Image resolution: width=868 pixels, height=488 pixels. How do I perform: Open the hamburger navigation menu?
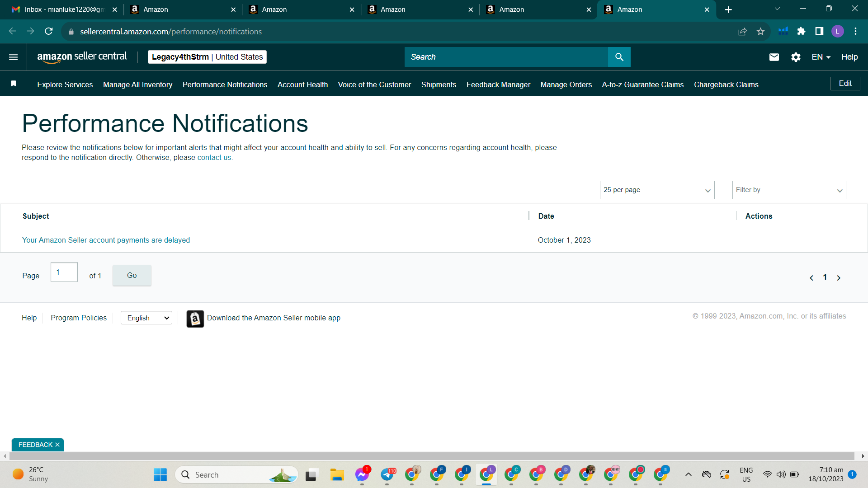(14, 57)
